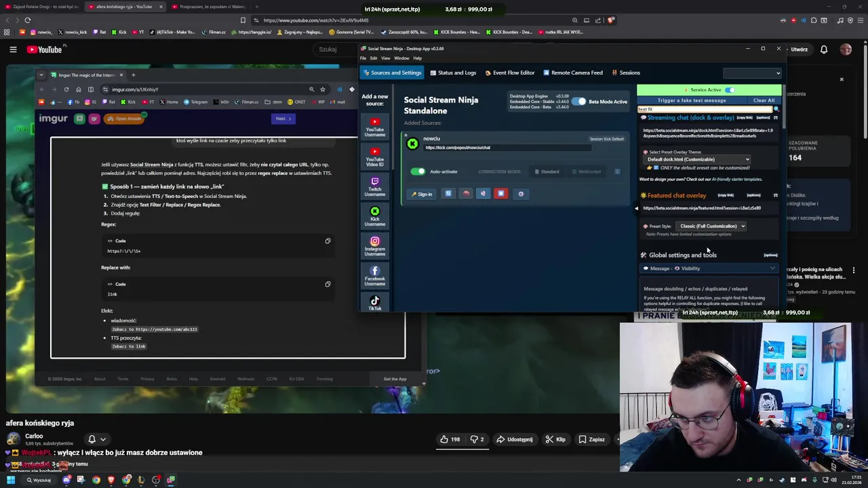This screenshot has width=868, height=488.
Task: Add a Facebook Username source
Action: [374, 276]
